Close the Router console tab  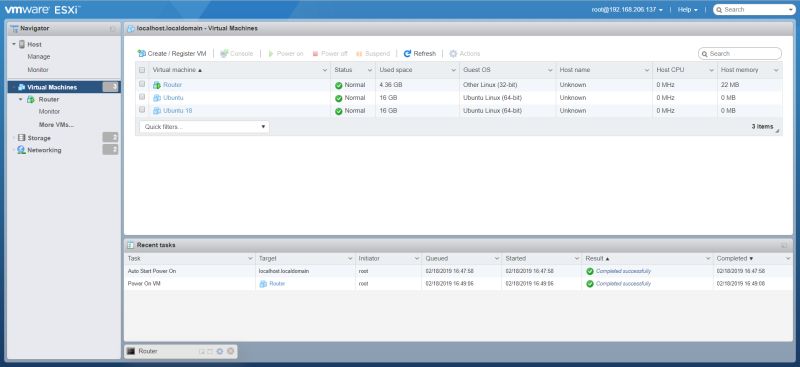click(x=231, y=351)
